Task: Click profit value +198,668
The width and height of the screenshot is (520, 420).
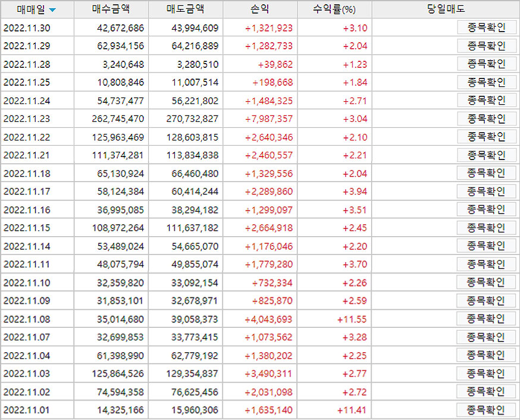Action: 272,82
